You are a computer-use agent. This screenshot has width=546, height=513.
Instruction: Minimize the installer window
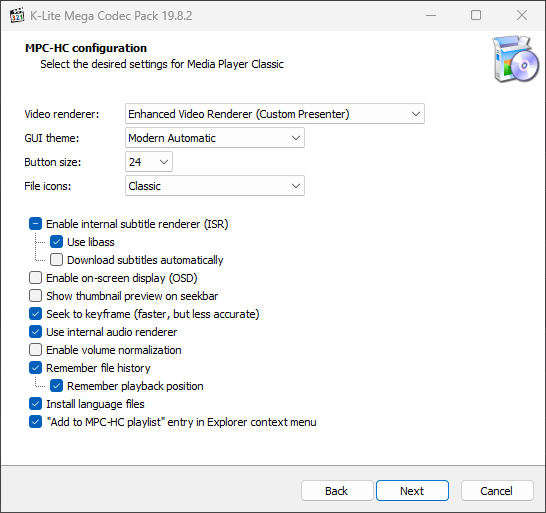431,15
